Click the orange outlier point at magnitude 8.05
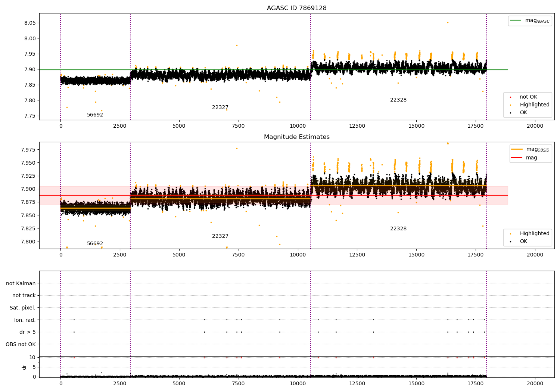Screen dimensions: 560x392 (448, 22)
